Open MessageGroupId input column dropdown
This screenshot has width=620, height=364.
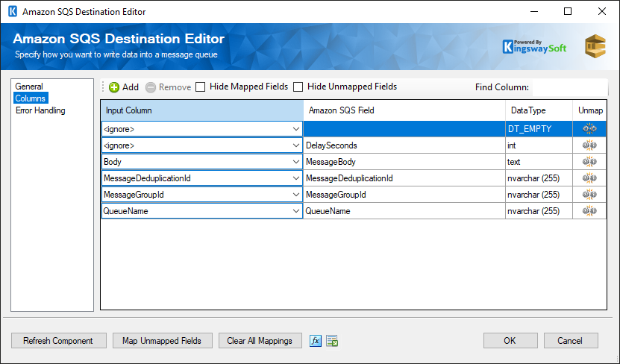(295, 195)
